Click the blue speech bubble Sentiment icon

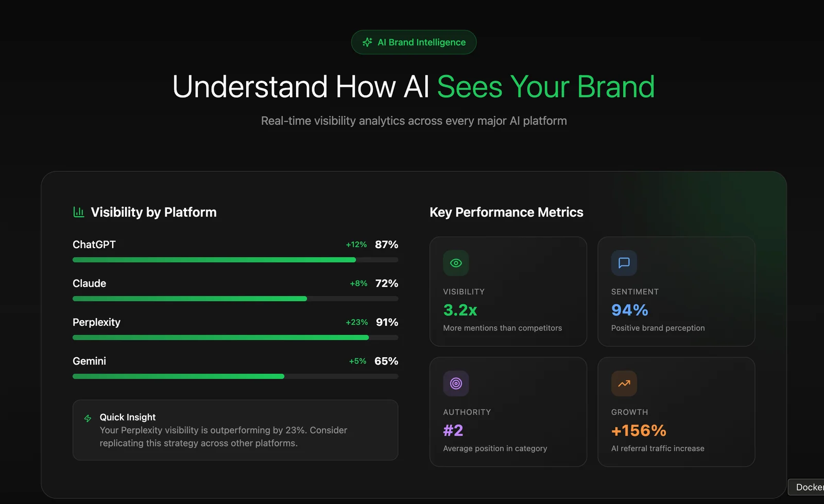tap(624, 263)
